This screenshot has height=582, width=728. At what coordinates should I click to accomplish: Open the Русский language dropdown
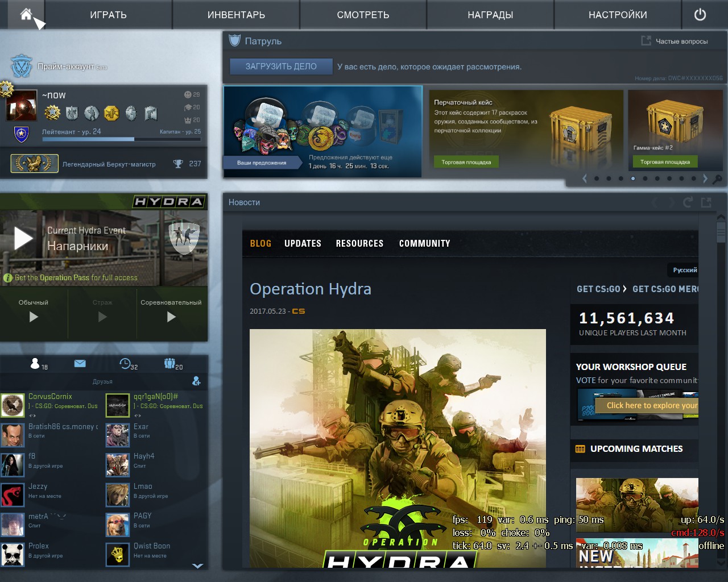tap(684, 270)
